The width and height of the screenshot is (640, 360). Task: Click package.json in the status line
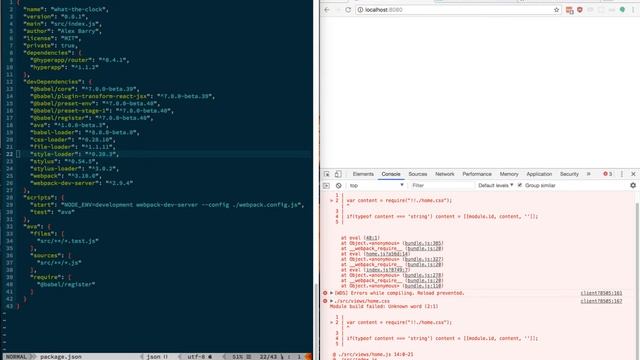[61, 357]
